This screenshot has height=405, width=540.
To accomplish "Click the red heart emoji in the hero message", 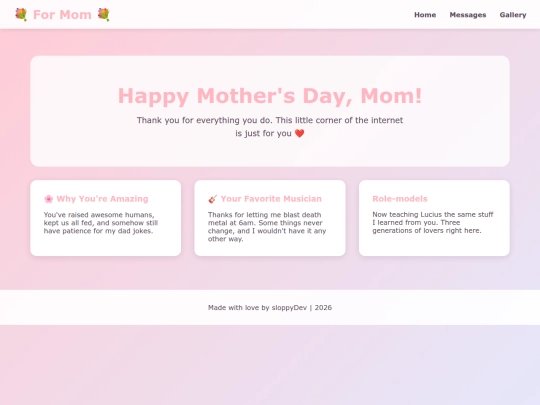I will click(300, 133).
